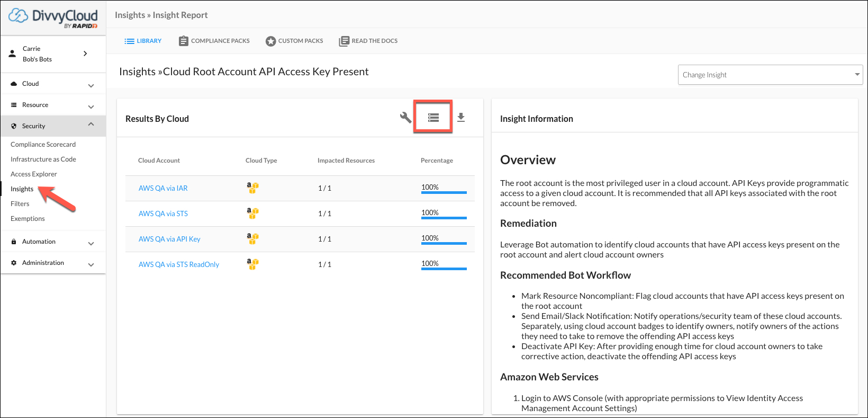Click the download results icon
This screenshot has height=418, width=868.
click(461, 118)
